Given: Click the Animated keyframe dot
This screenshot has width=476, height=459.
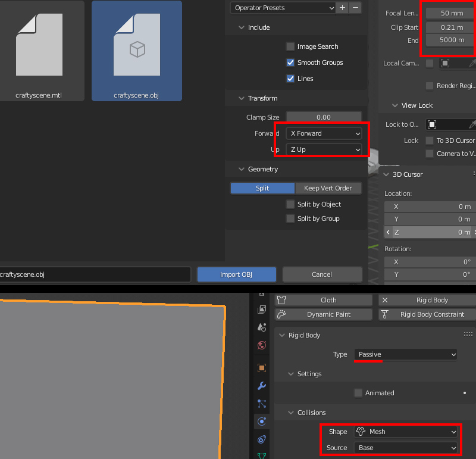Looking at the screenshot, I should 465,393.
